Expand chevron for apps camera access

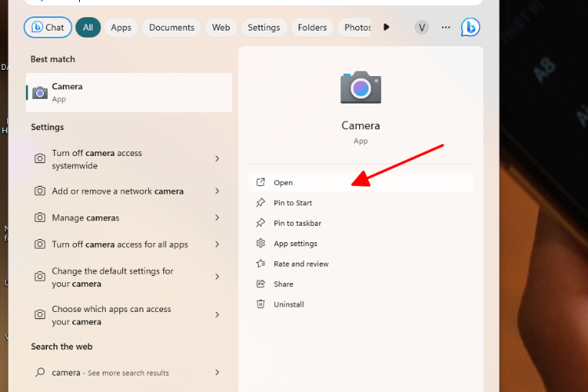(217, 314)
